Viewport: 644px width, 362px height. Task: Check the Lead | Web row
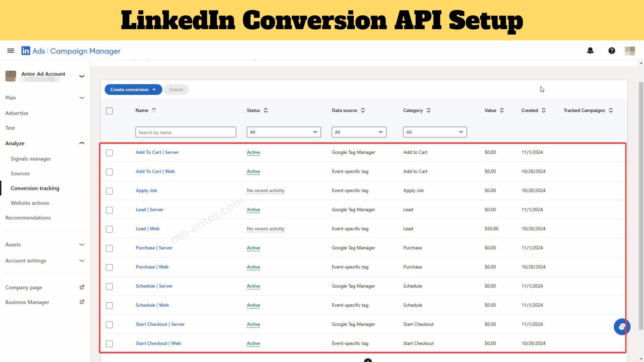click(109, 229)
